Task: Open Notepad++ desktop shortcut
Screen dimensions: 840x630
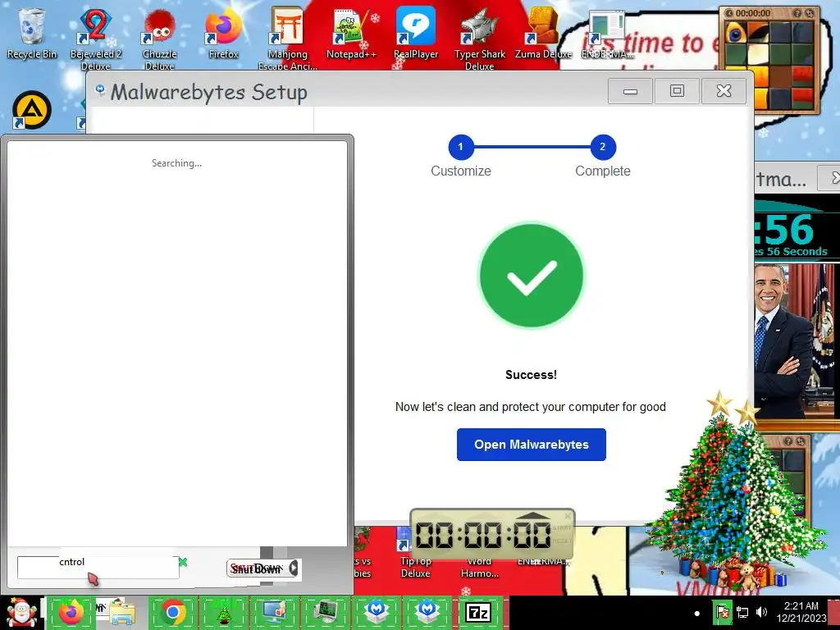Action: pyautogui.click(x=351, y=33)
